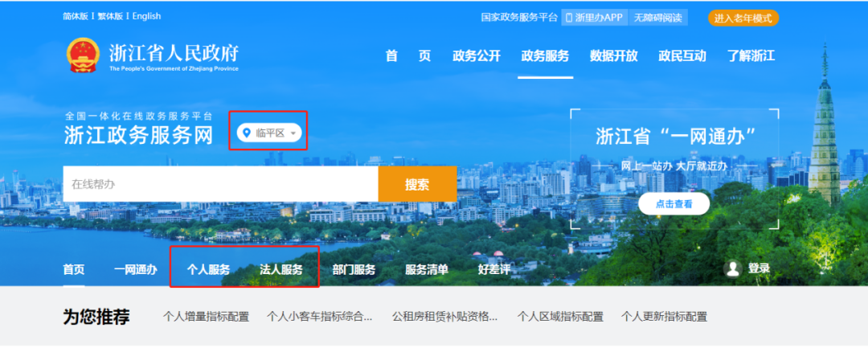Image resolution: width=868 pixels, height=348 pixels.
Task: Open recommended 个人更新指标配置
Action: pos(665,317)
